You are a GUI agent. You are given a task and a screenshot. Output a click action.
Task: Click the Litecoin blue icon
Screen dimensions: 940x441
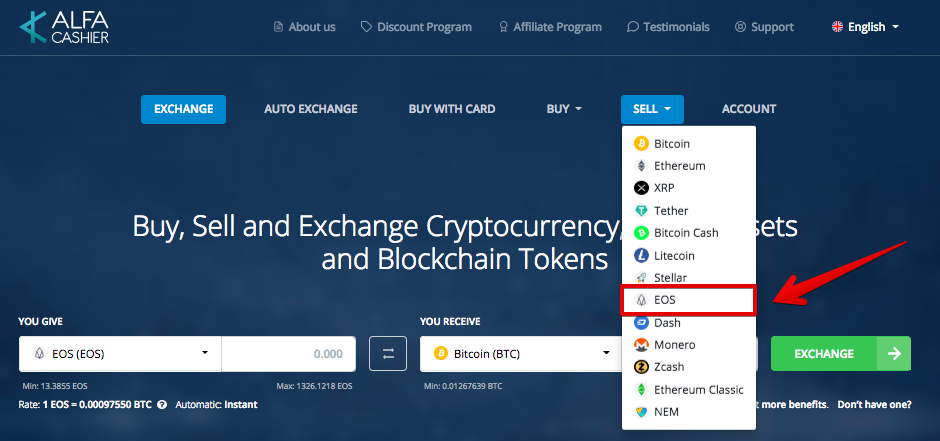641,256
